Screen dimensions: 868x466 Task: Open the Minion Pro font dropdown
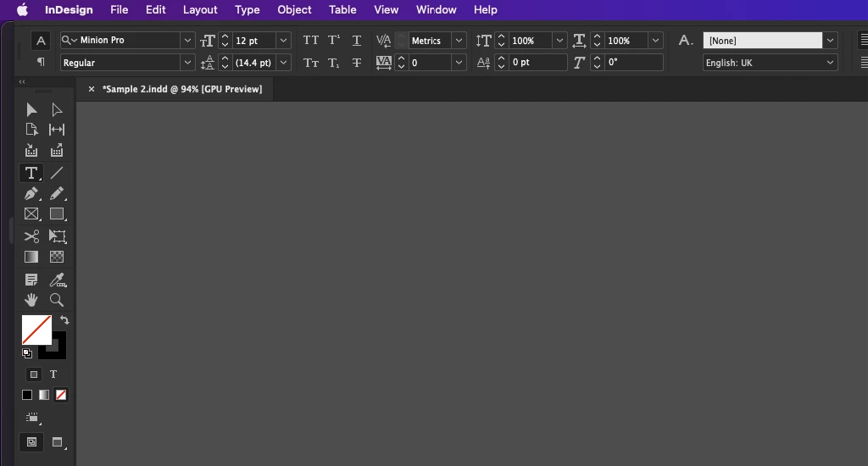pos(187,41)
